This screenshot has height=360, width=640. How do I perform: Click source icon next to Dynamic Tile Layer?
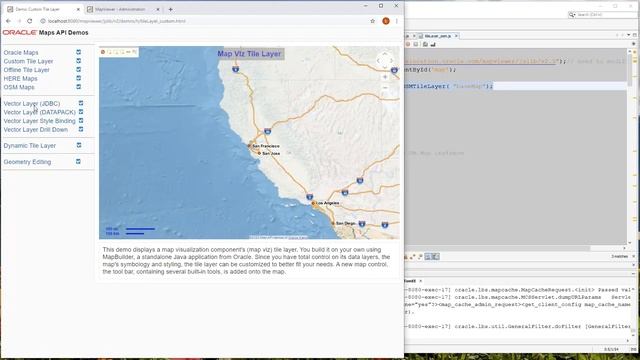point(79,145)
